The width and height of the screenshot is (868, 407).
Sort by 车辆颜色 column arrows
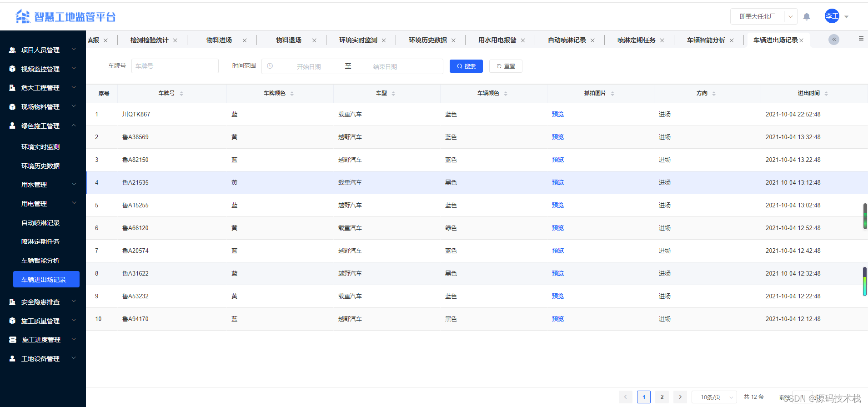tap(506, 94)
